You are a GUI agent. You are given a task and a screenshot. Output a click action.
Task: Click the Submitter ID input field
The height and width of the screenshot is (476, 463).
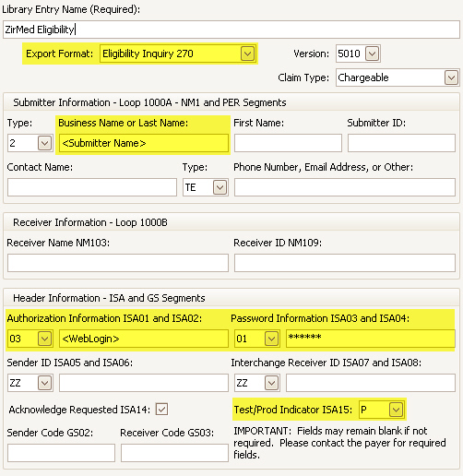click(x=401, y=143)
